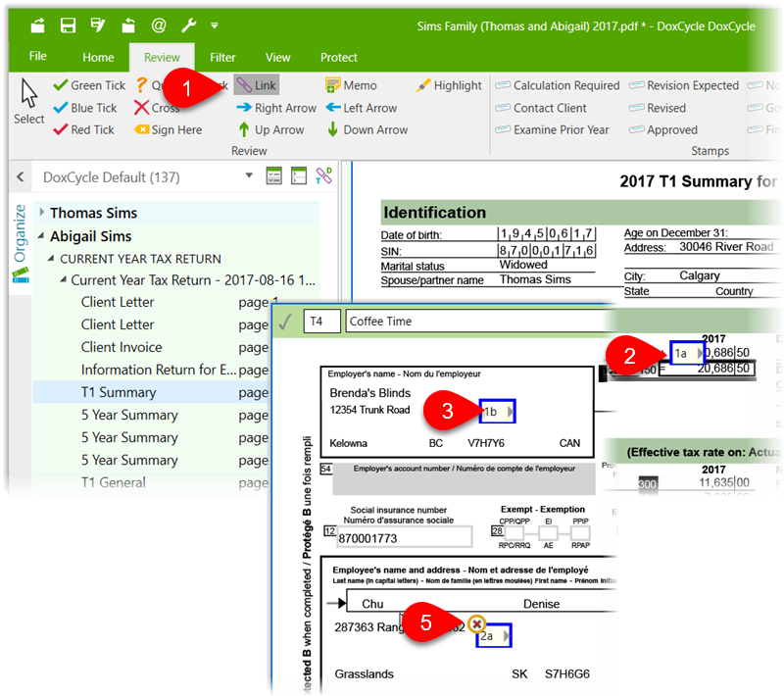Apply the Calculation Required stamp
Viewport: 784px width, 696px height.
click(558, 85)
